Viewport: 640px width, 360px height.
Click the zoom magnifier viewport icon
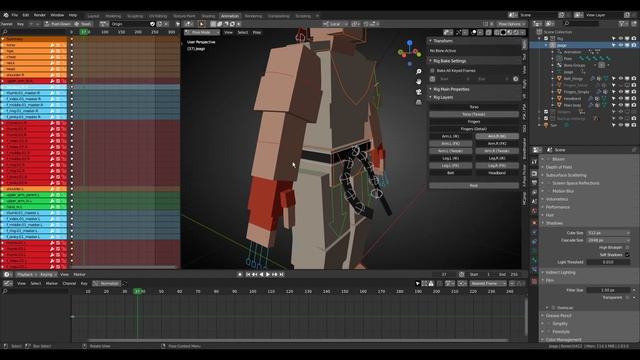pos(419,72)
